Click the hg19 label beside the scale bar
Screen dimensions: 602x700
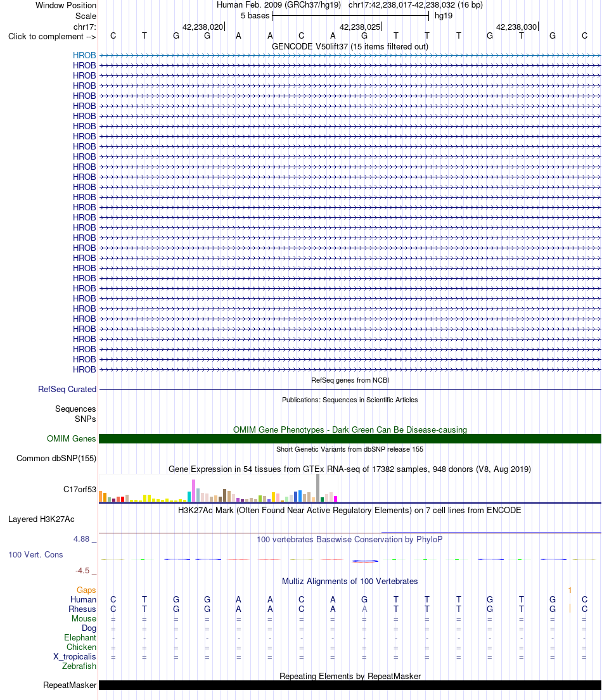pos(444,16)
